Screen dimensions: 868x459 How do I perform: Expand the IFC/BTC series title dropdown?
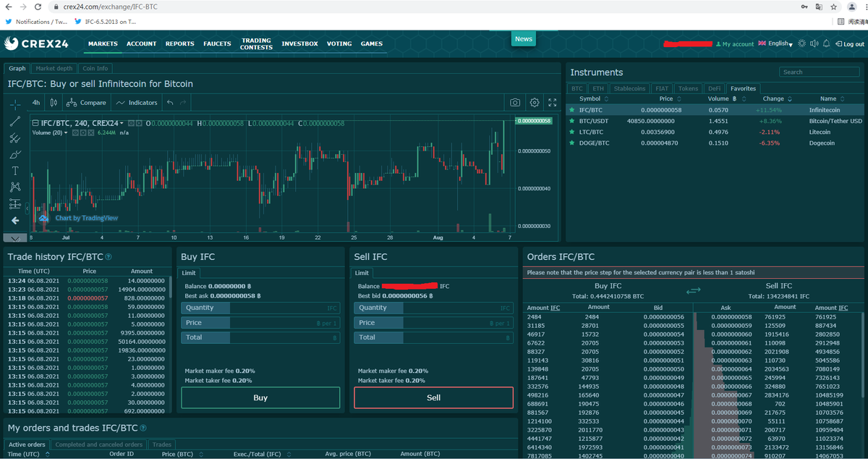coord(122,123)
